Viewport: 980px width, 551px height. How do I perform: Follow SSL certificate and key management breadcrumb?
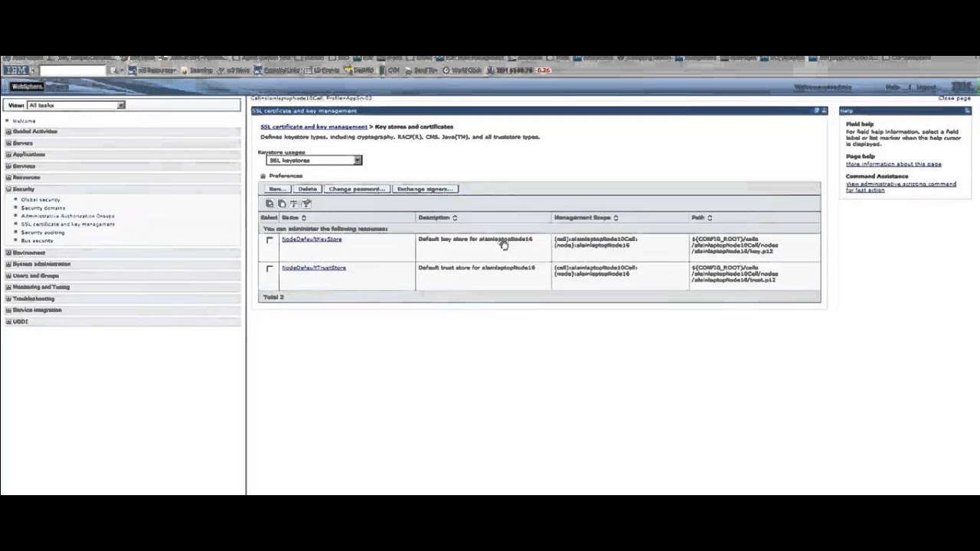tap(314, 127)
